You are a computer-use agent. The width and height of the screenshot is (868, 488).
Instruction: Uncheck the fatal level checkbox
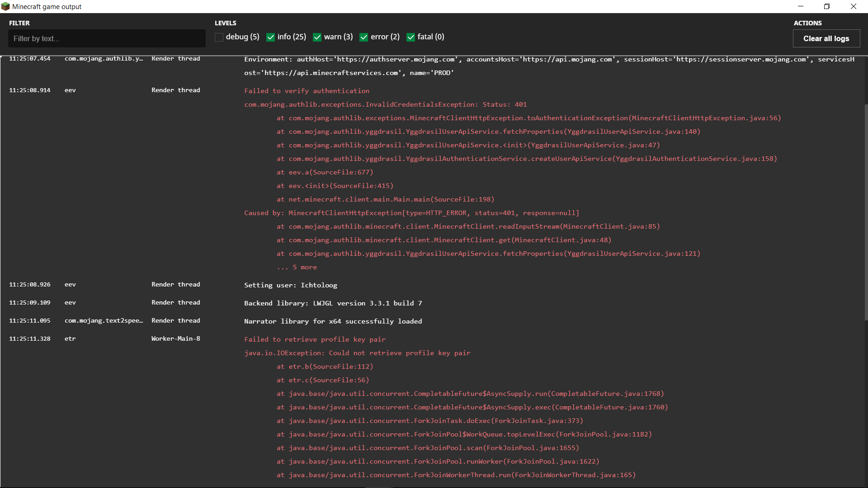411,37
